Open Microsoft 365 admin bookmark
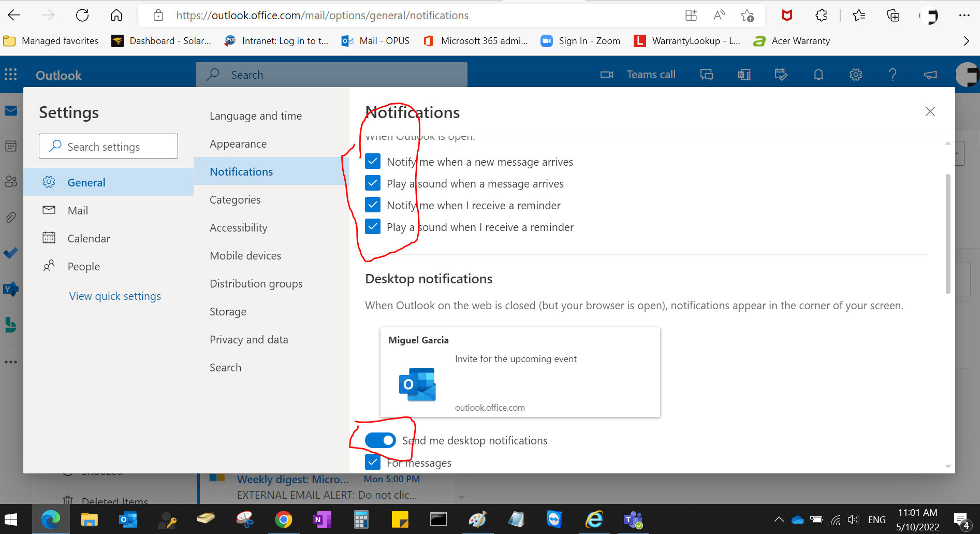Screen dimensions: 980x534 point(476,41)
